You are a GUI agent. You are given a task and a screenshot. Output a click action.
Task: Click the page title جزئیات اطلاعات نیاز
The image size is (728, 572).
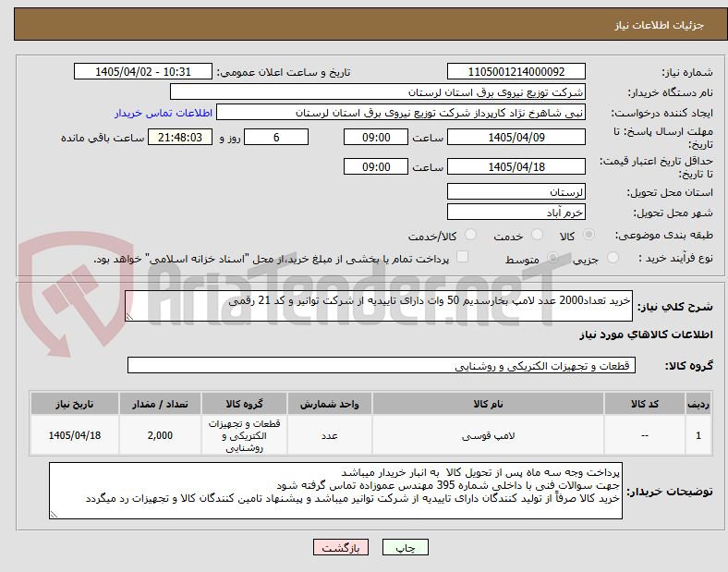660,25
